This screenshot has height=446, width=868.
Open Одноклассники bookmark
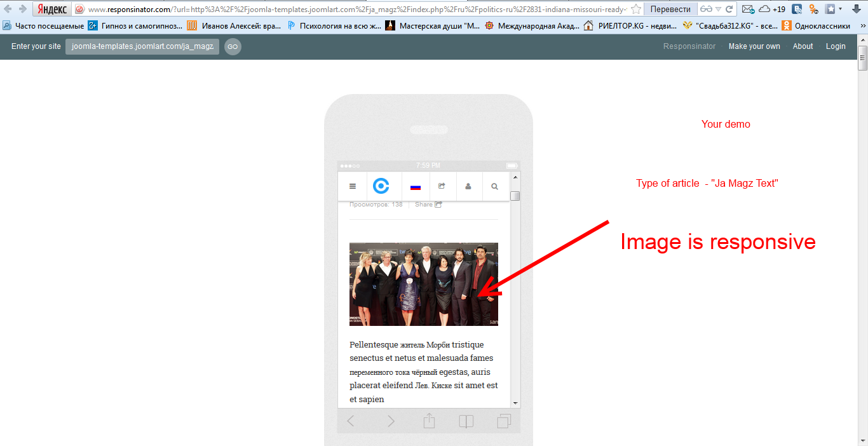tap(816, 26)
